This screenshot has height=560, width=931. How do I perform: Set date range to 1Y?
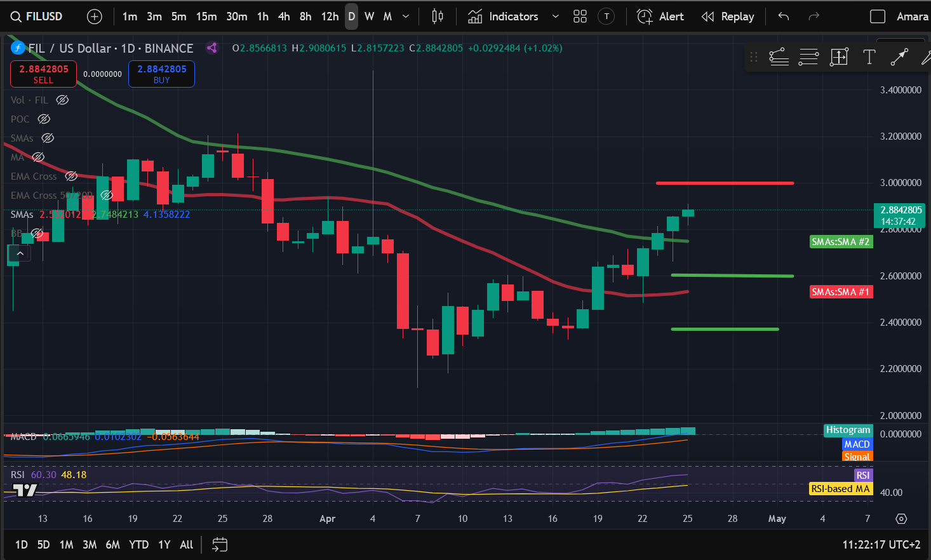click(164, 545)
